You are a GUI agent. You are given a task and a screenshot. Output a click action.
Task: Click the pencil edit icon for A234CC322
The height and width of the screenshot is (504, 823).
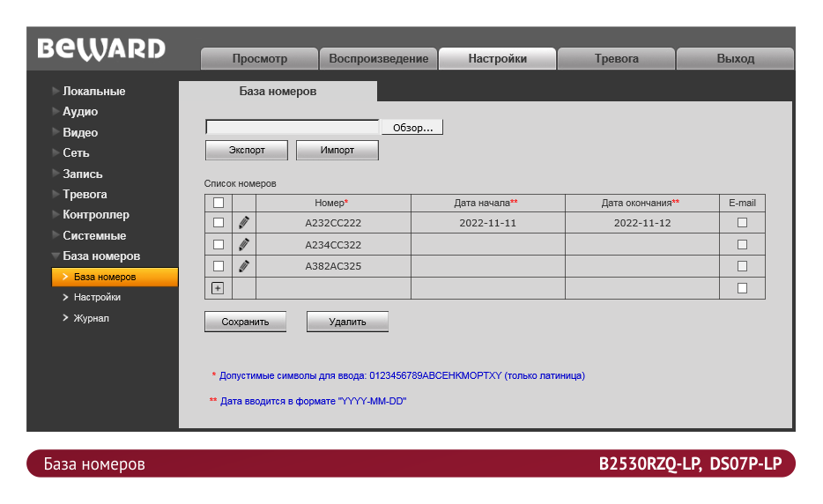click(244, 244)
